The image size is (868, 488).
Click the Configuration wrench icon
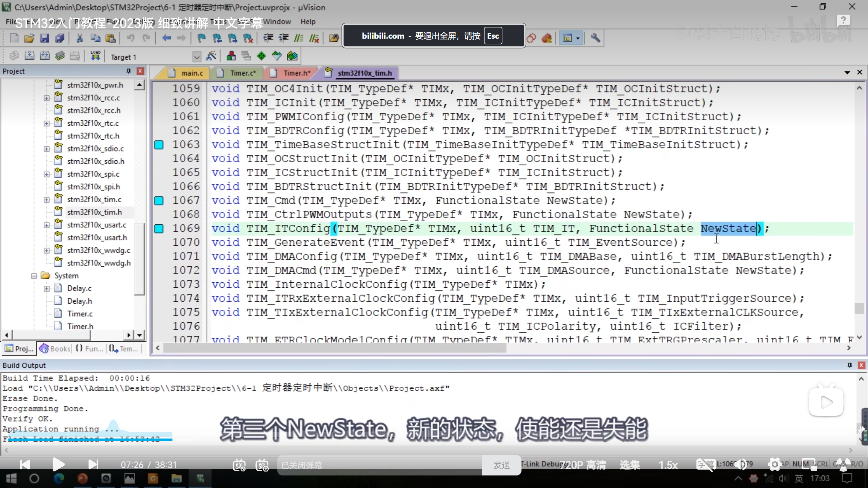[595, 38]
